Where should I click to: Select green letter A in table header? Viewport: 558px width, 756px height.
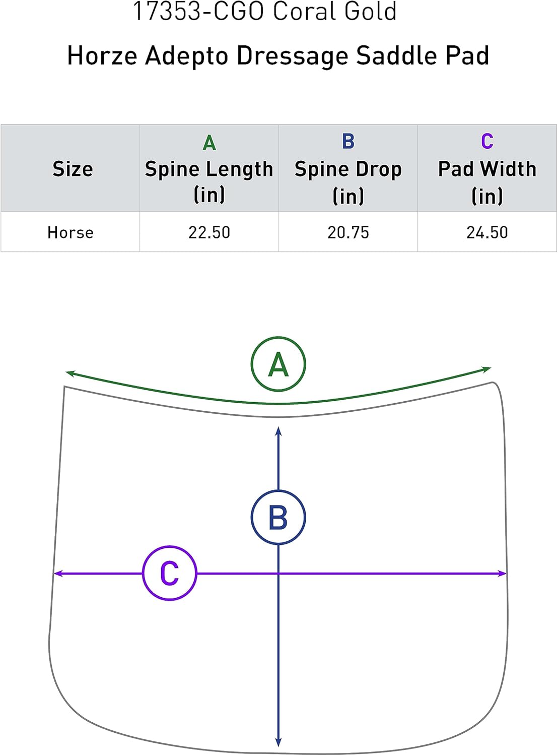point(210,143)
